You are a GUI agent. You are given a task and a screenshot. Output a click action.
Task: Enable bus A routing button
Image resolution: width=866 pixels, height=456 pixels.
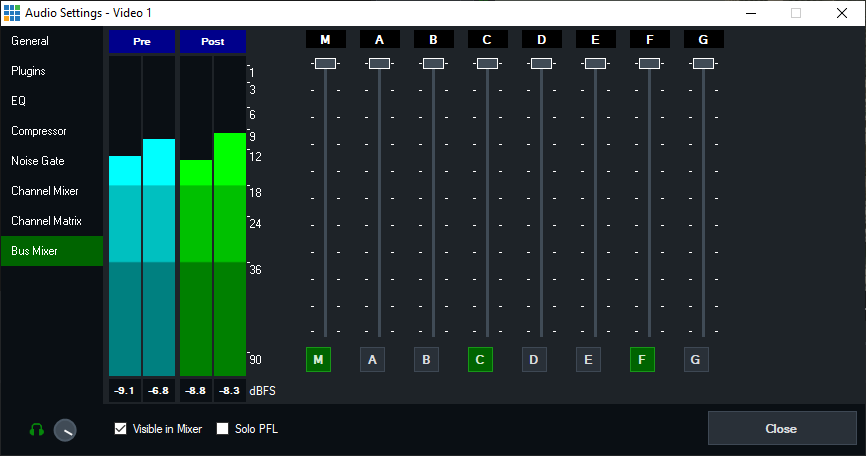coord(372,359)
